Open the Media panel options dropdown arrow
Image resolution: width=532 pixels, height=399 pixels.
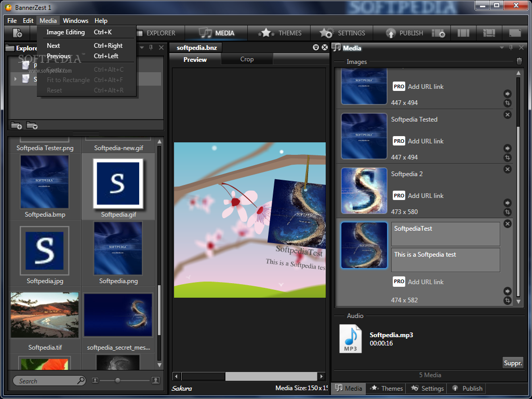tap(501, 48)
